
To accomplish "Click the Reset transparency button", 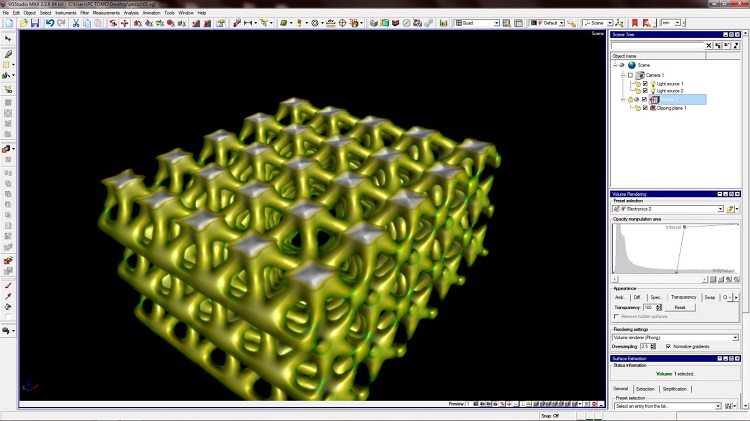I will [679, 307].
